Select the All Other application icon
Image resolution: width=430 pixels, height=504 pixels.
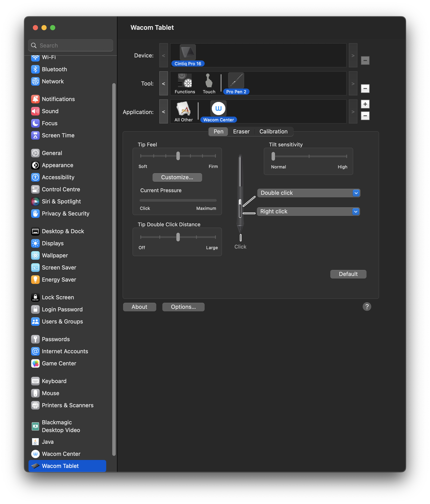(x=183, y=109)
